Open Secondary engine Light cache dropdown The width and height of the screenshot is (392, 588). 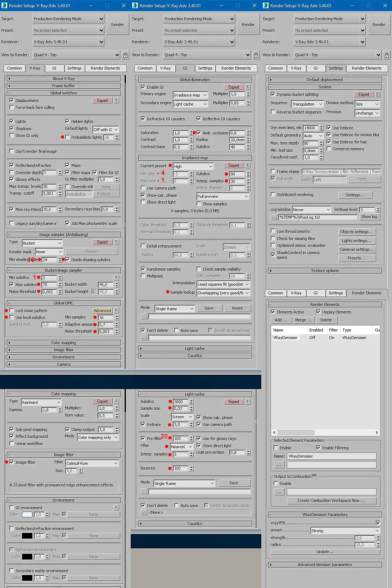[x=190, y=104]
